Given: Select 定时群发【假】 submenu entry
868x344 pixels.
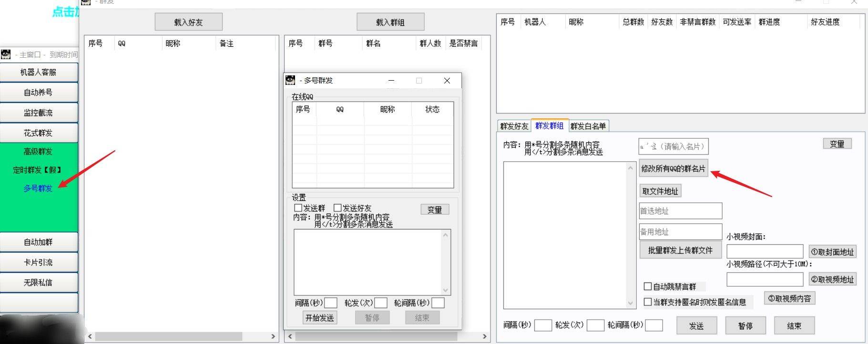Looking at the screenshot, I should (37, 170).
